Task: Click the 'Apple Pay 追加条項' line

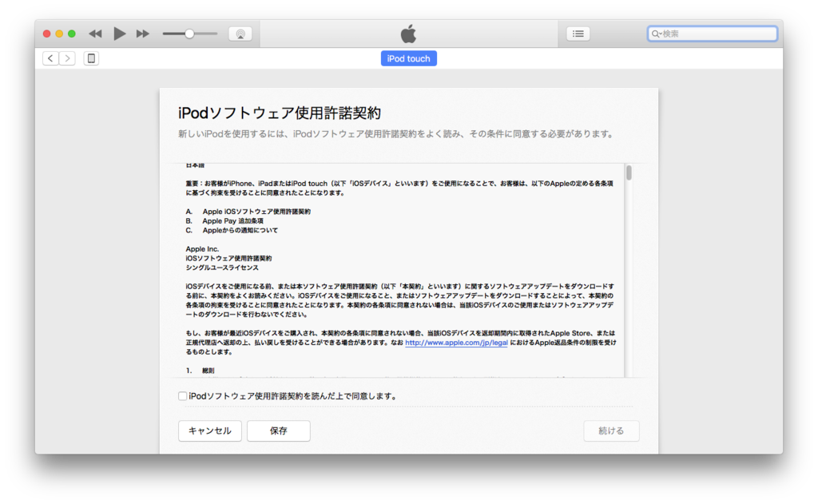Action: [x=224, y=221]
